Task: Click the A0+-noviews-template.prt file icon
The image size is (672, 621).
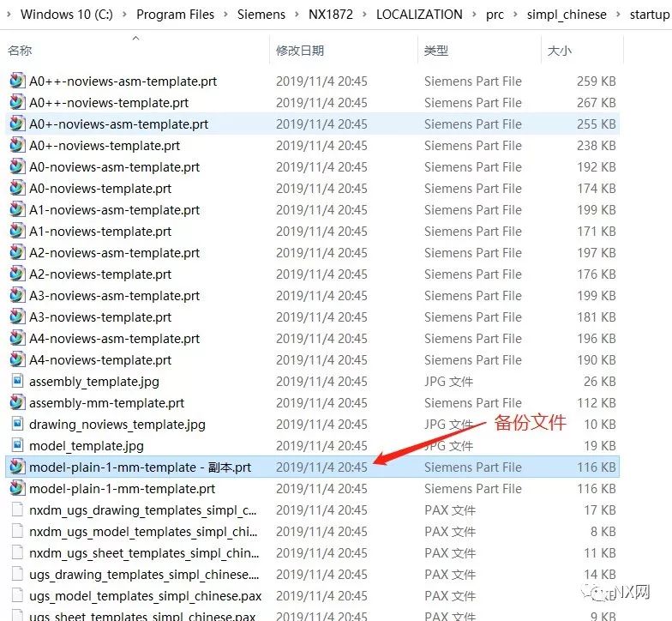Action: pos(17,145)
